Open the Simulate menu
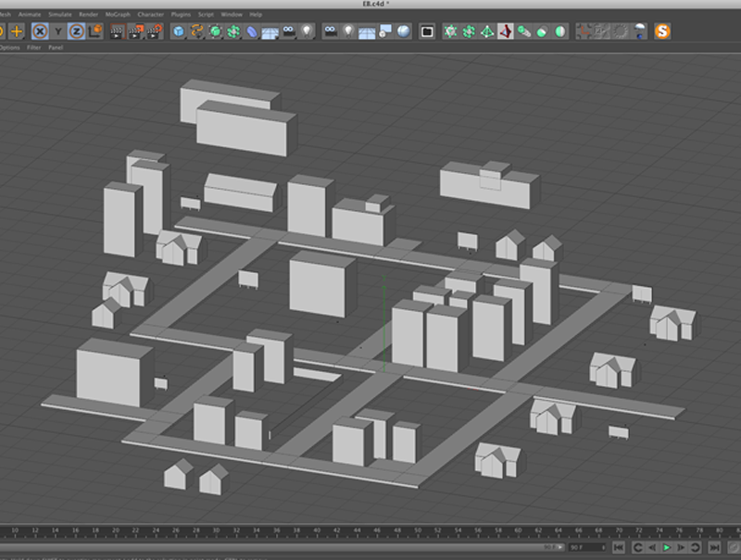741x560 pixels. click(x=60, y=15)
